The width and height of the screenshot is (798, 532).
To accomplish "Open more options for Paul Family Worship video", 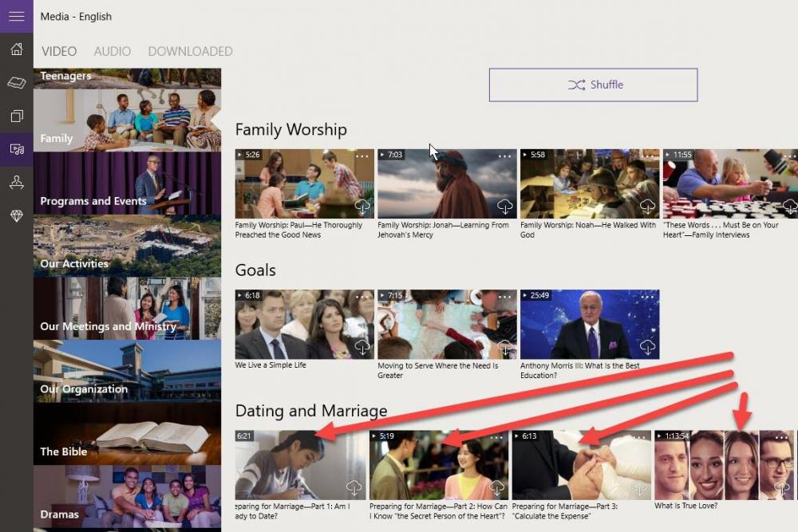I will tap(362, 156).
